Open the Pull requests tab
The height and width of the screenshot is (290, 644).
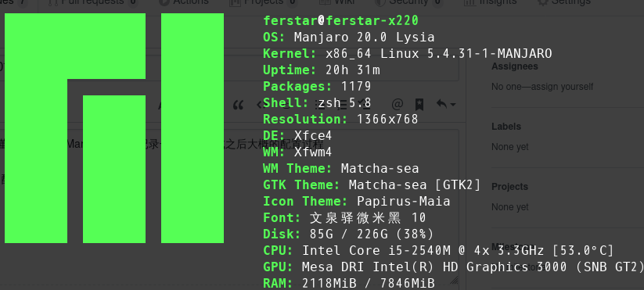92,2
